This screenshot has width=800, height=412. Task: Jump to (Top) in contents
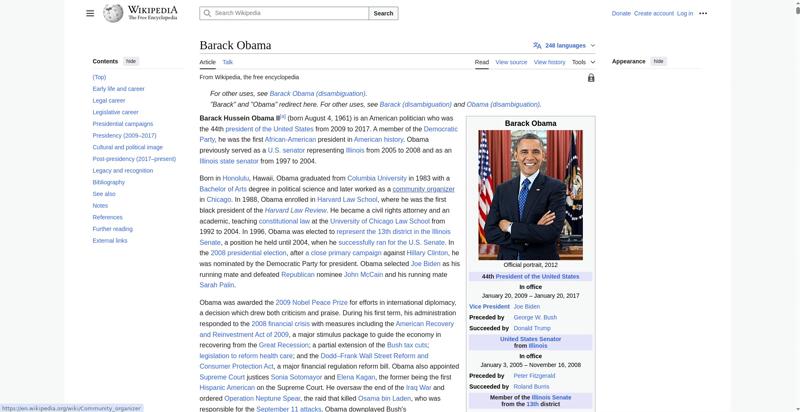tap(99, 77)
